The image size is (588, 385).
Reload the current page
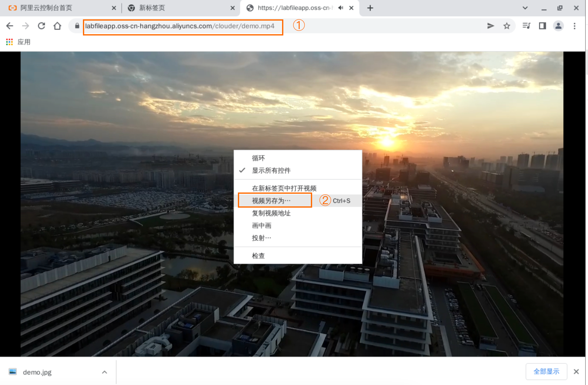click(x=41, y=26)
